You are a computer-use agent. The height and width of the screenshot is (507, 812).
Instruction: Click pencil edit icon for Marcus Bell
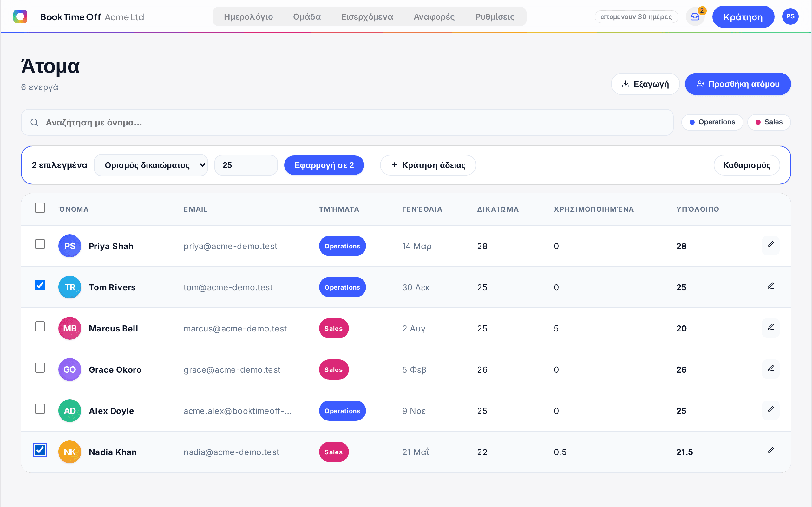(x=771, y=328)
